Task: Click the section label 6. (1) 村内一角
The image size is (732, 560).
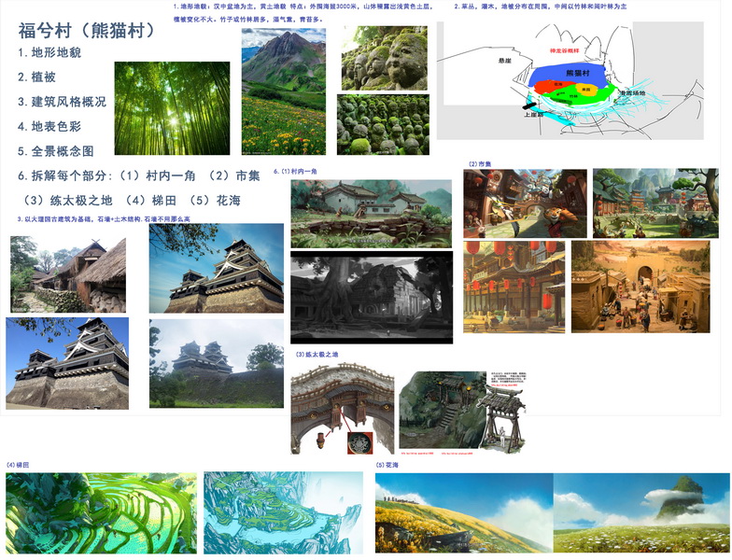Action: 295,172
